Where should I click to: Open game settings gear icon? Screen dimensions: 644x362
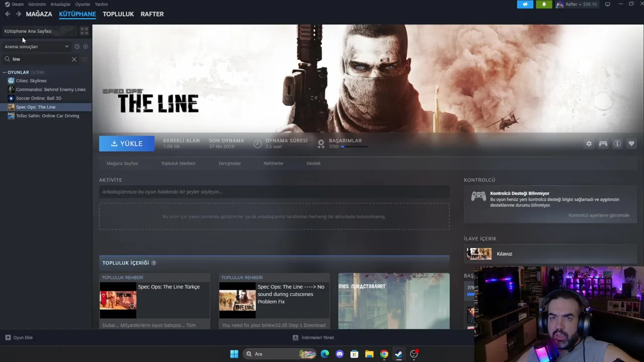(589, 144)
